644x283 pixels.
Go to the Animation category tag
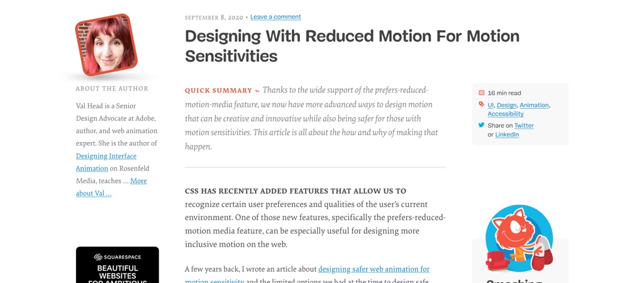534,105
